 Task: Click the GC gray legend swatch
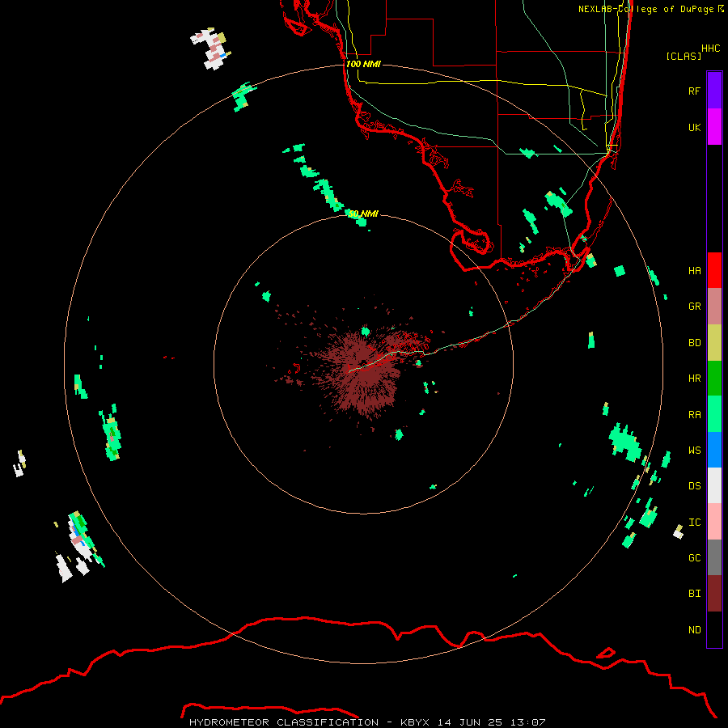tap(714, 557)
